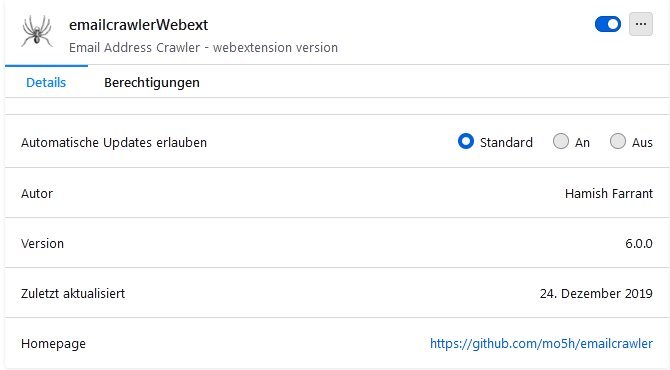This screenshot has width=670, height=370.
Task: Disable the emailcrawlerWebext extension toggle
Action: [x=608, y=24]
